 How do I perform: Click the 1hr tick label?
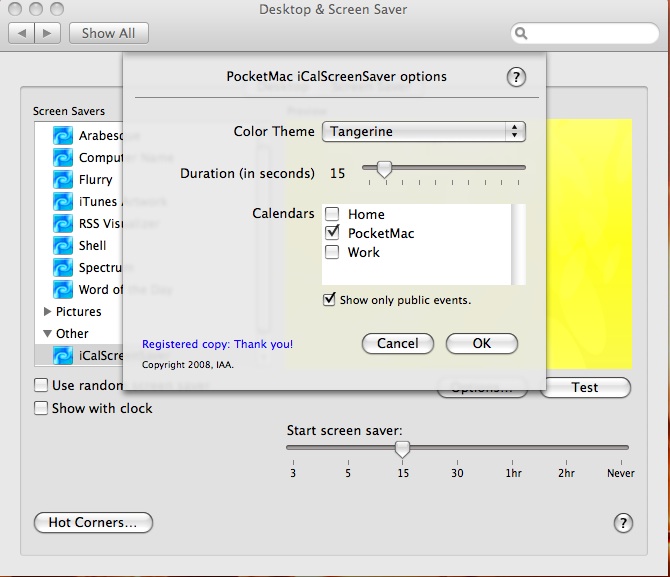(x=514, y=473)
